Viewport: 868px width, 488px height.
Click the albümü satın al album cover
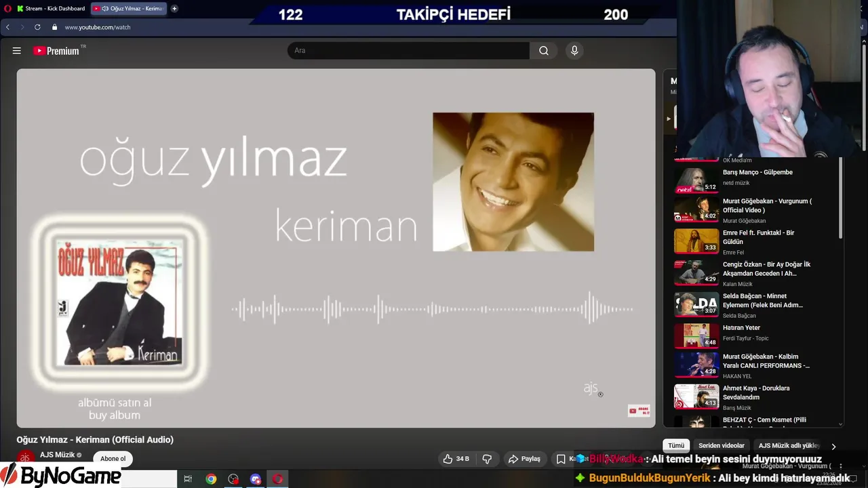coord(119,302)
